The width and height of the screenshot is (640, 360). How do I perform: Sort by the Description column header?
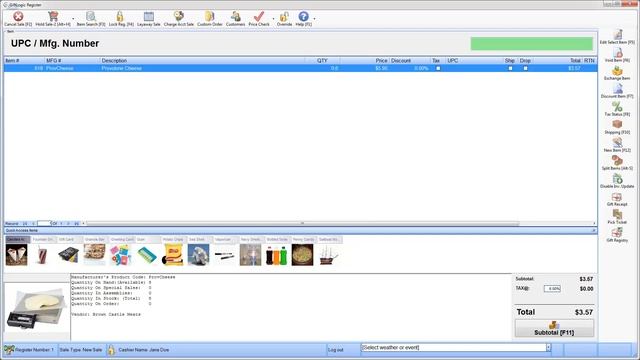pyautogui.click(x=202, y=60)
